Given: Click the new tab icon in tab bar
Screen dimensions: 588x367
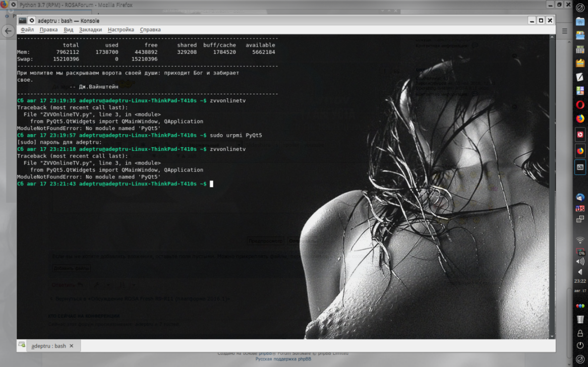Looking at the screenshot, I should (x=22, y=345).
